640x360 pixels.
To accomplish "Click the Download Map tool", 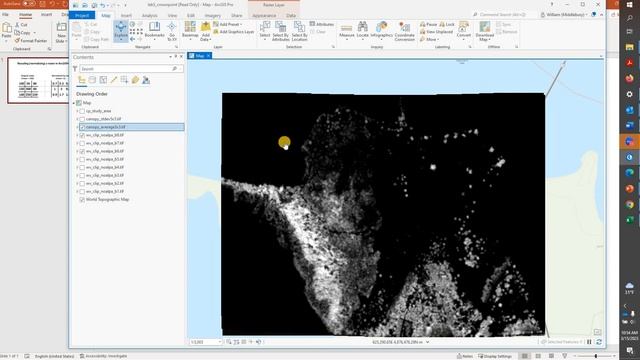I will pyautogui.click(x=484, y=31).
